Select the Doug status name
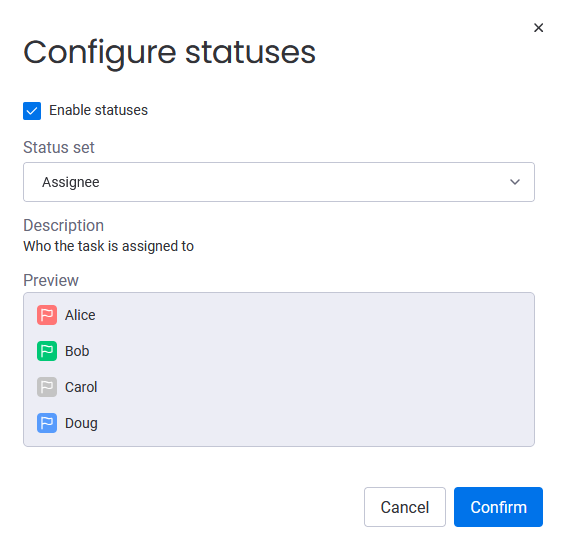566x541 pixels. pyautogui.click(x=81, y=423)
